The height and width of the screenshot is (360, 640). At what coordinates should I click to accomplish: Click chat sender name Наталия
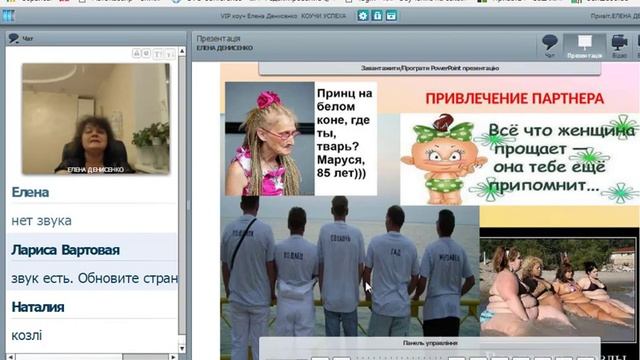point(38,307)
